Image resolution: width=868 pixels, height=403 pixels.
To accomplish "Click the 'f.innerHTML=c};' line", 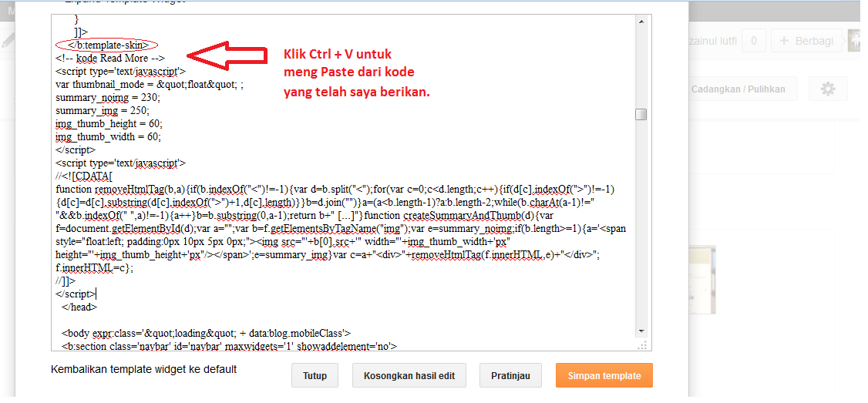I will point(95,268).
